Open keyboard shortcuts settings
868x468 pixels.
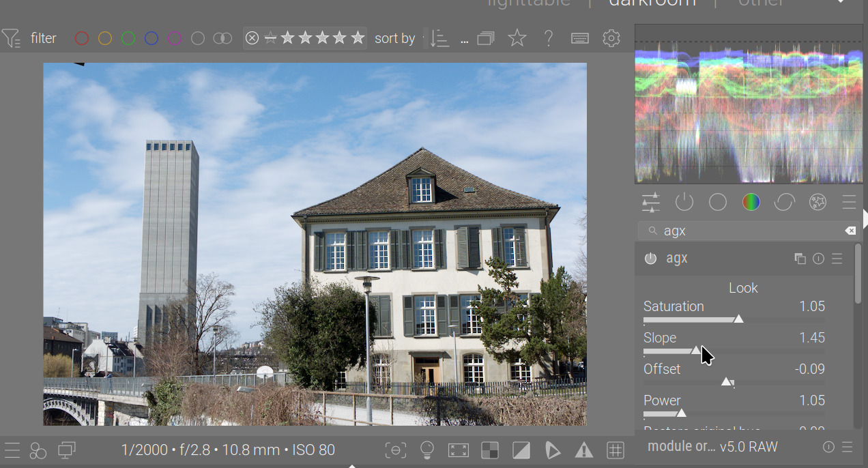[580, 38]
